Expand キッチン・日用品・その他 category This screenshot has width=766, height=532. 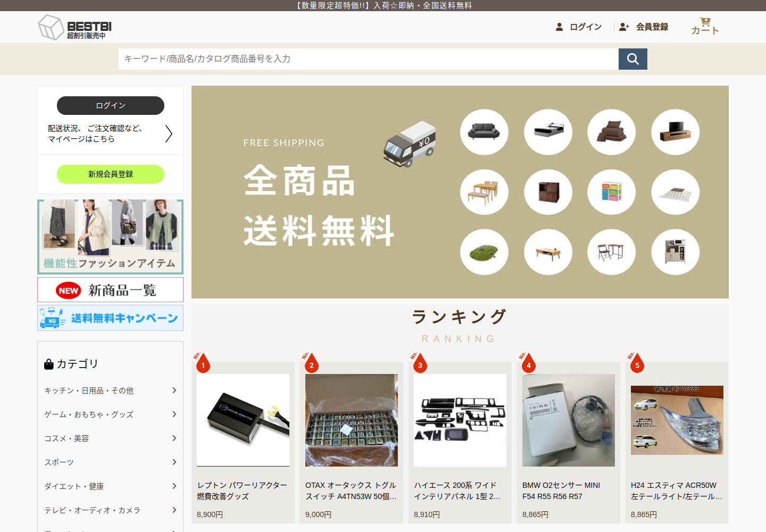pos(111,390)
